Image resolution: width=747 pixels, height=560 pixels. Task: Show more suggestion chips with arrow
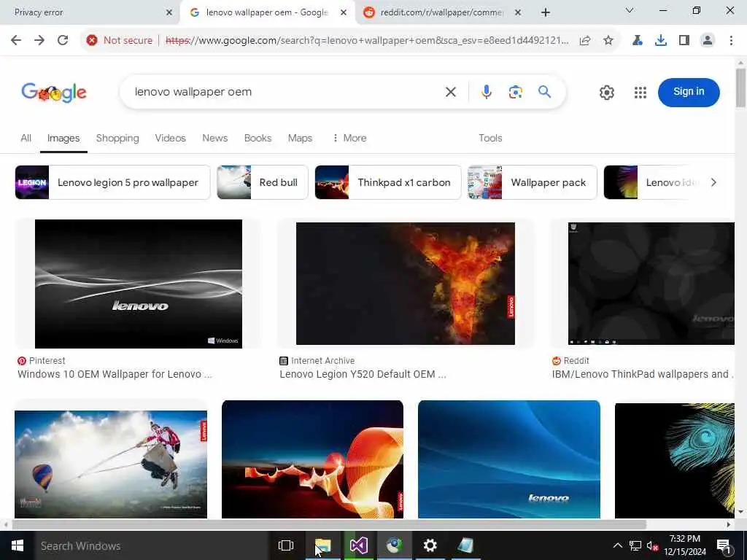point(713,182)
